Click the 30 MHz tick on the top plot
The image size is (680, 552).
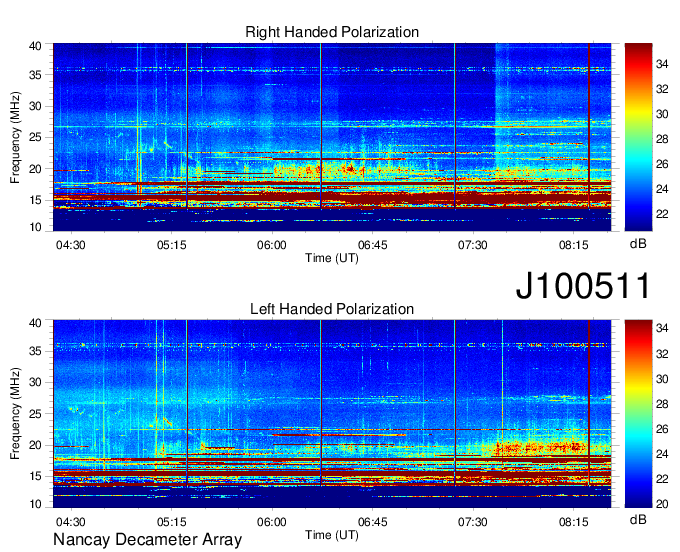(x=35, y=106)
